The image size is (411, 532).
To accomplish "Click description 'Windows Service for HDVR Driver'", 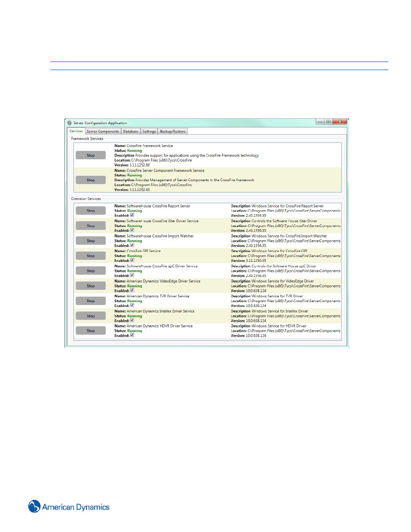I will click(x=279, y=326).
